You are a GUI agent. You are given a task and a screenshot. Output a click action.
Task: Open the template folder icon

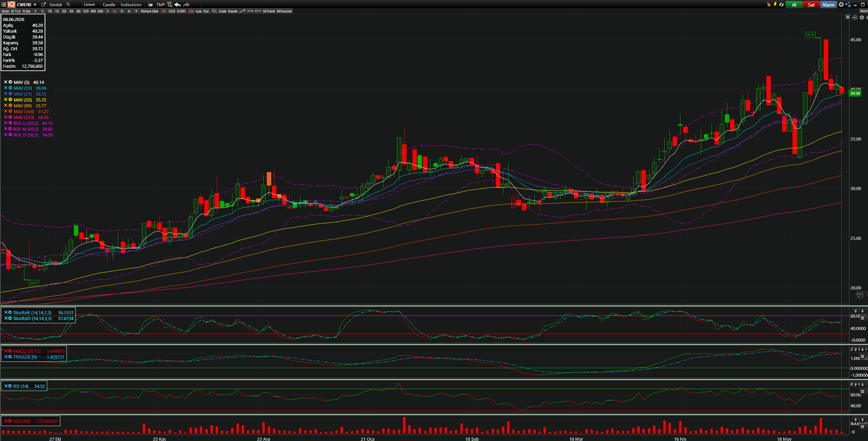point(150,4)
